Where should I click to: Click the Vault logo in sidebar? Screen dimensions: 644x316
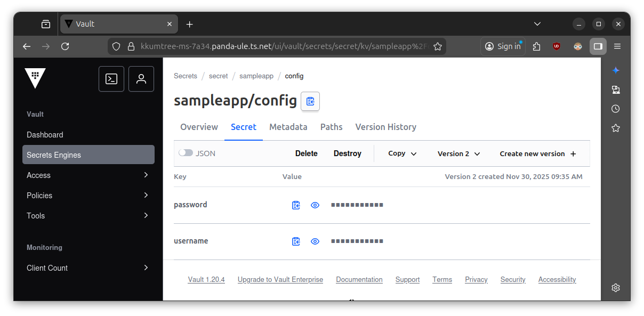pyautogui.click(x=35, y=78)
